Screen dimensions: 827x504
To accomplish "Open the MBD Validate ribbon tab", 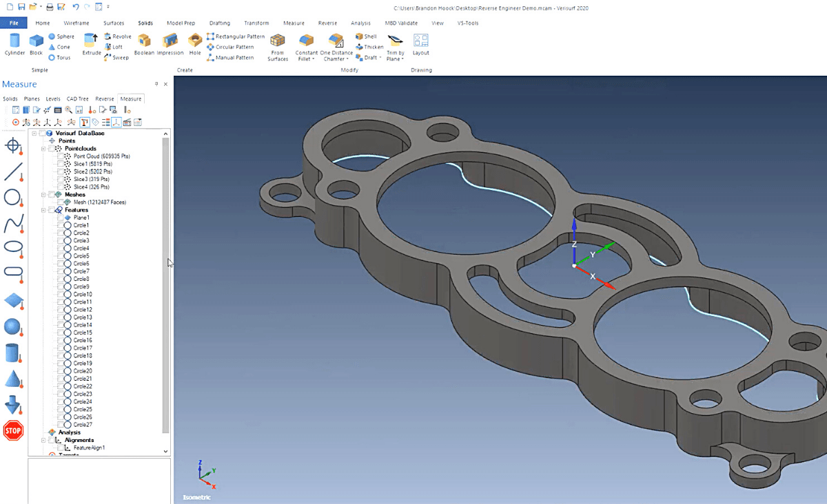I will coord(401,23).
